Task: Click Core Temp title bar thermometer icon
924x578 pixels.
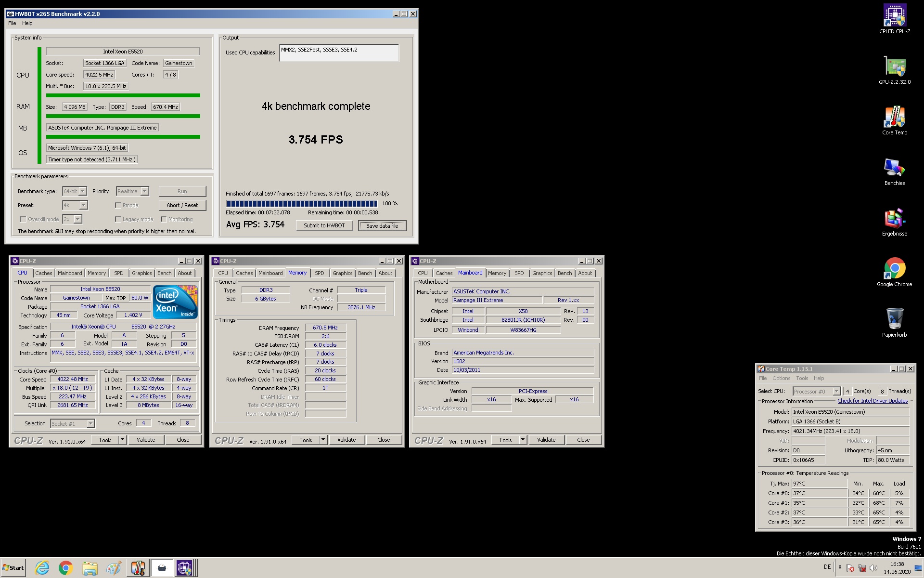Action: point(761,369)
